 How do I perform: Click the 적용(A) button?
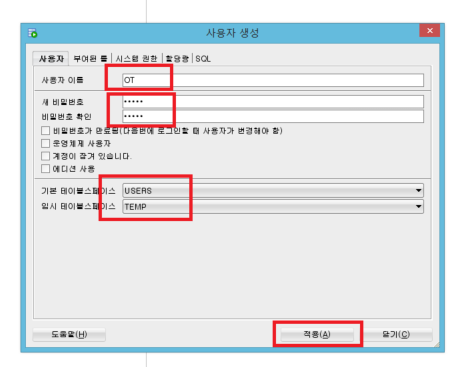[x=317, y=334]
